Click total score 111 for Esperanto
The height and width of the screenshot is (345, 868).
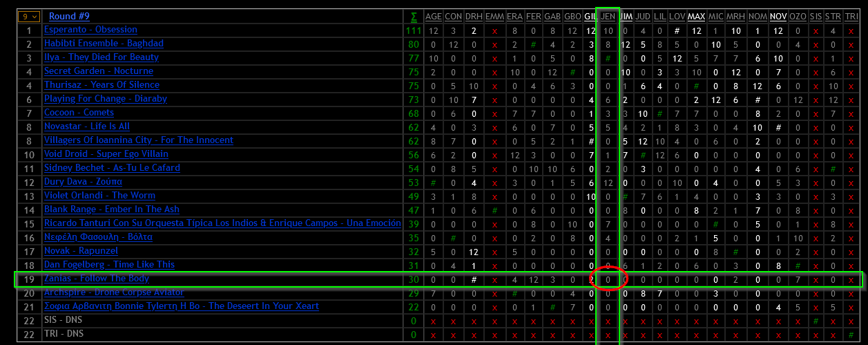(414, 30)
